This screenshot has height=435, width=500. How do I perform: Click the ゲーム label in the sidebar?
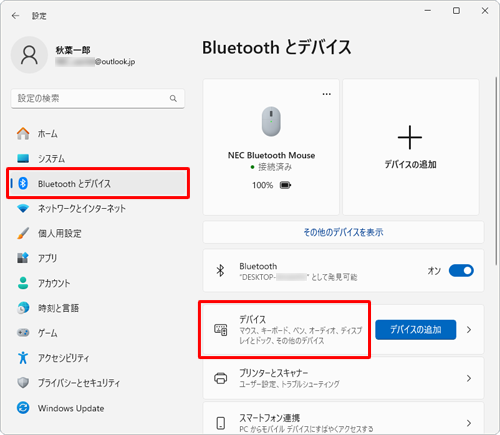coord(48,333)
